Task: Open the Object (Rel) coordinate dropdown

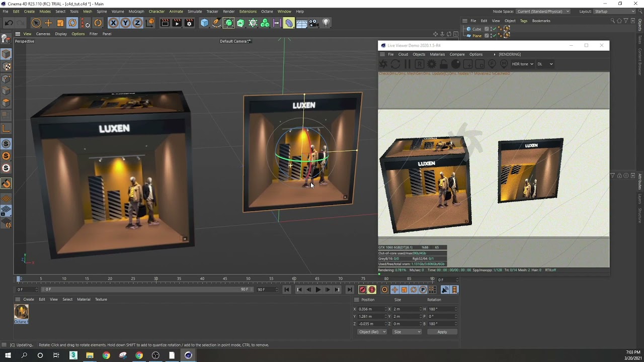Action: point(372,332)
